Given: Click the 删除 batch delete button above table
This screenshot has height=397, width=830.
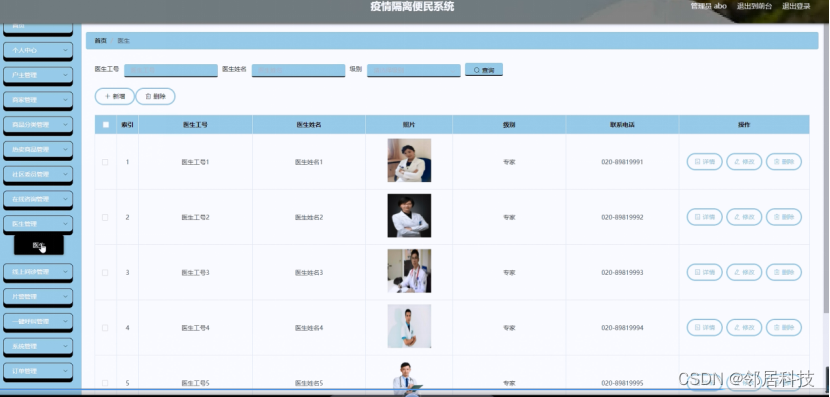Looking at the screenshot, I should (156, 96).
